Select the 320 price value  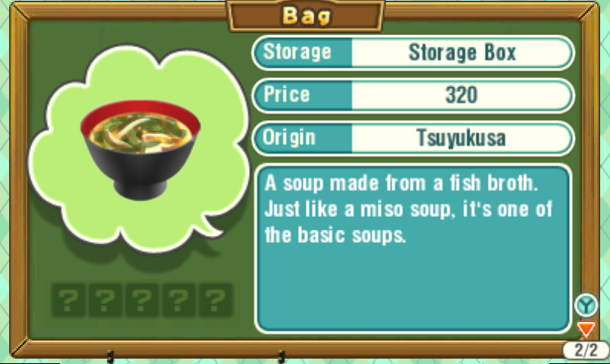(x=462, y=96)
